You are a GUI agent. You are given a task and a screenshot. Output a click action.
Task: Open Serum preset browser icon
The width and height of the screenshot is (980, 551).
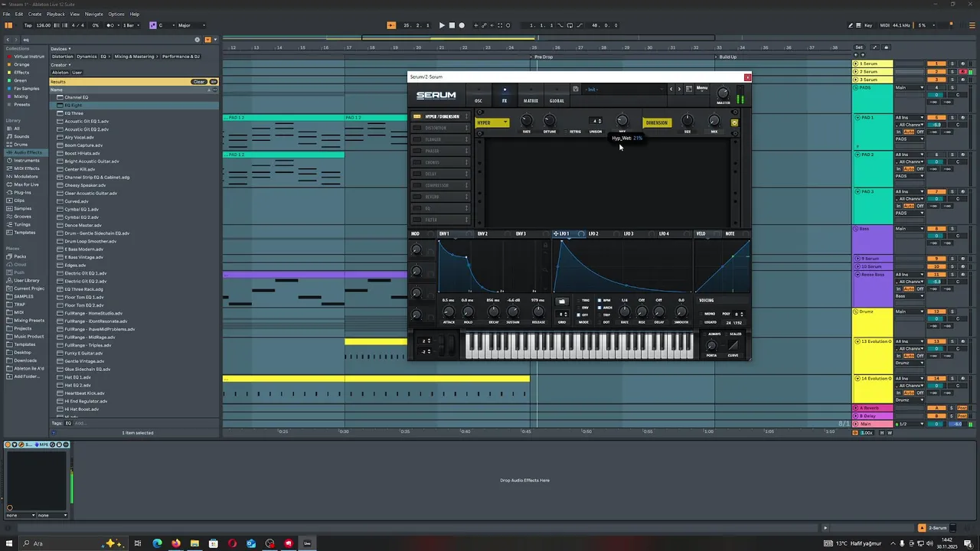pyautogui.click(x=689, y=89)
